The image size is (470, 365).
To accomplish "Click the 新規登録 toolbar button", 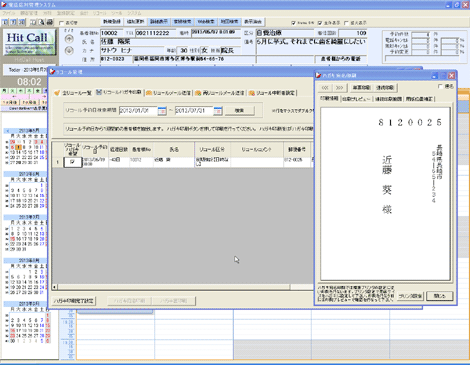I will pyautogui.click(x=112, y=22).
